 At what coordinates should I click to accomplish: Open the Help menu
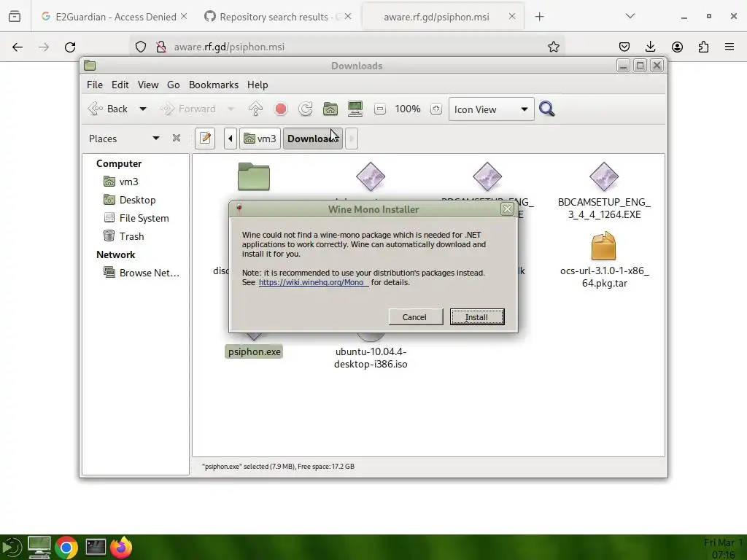(x=258, y=85)
